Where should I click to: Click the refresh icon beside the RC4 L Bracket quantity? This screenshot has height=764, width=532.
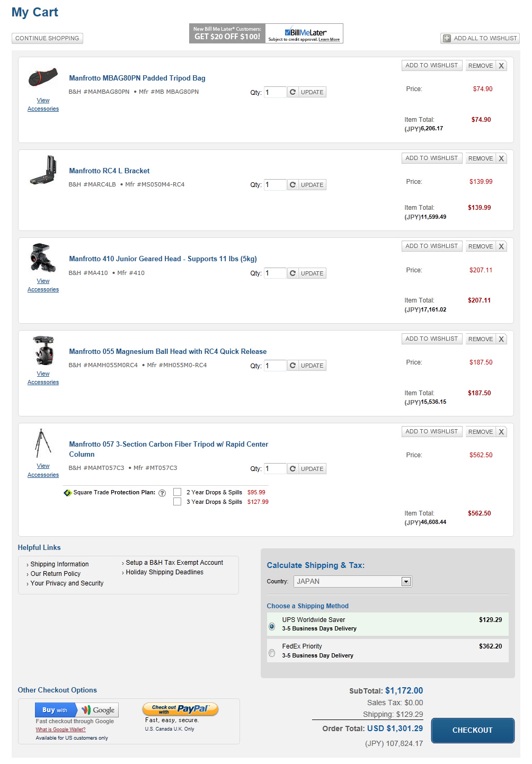(292, 185)
